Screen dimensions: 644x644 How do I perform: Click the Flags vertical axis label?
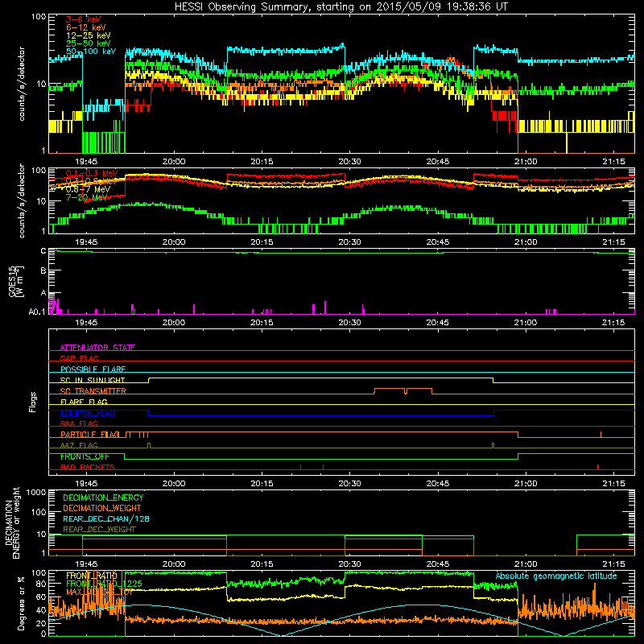(33, 402)
